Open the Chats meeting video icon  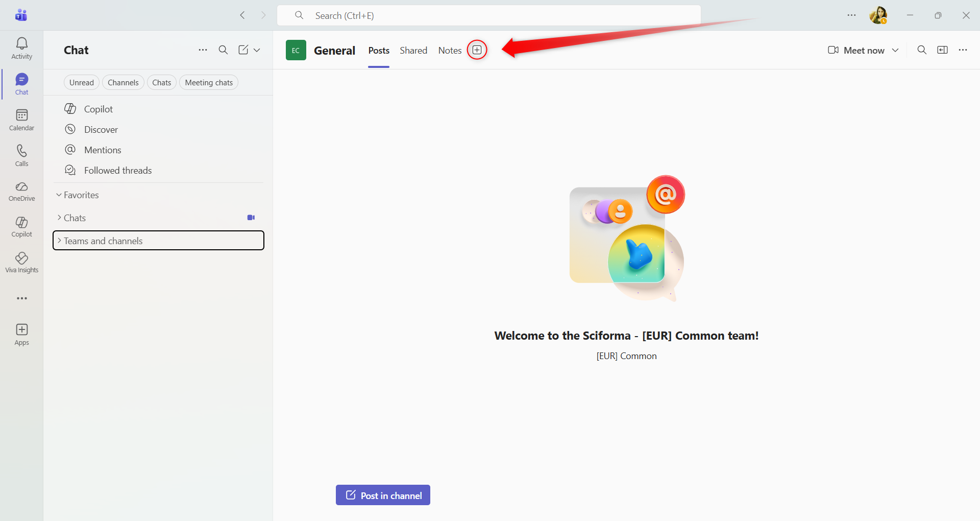[x=251, y=218]
